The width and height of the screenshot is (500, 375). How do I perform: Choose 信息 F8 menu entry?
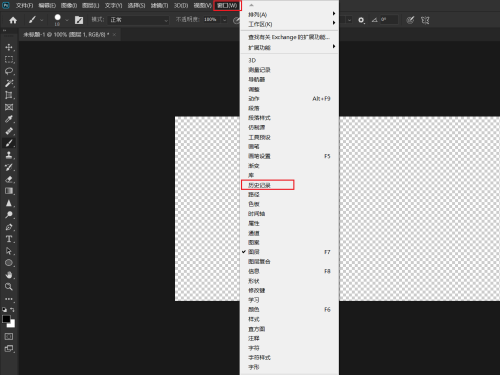289,271
